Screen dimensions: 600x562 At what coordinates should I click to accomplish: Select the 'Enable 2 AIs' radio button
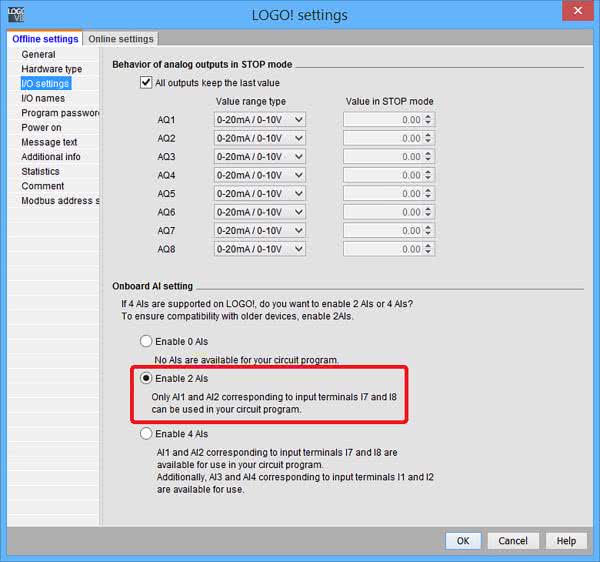[146, 379]
